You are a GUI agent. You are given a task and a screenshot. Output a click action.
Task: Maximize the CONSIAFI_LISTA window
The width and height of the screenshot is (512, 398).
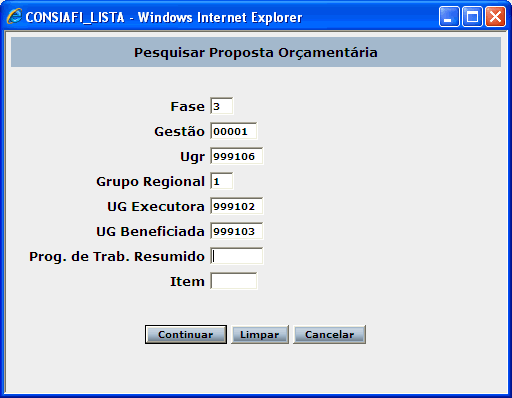472,16
